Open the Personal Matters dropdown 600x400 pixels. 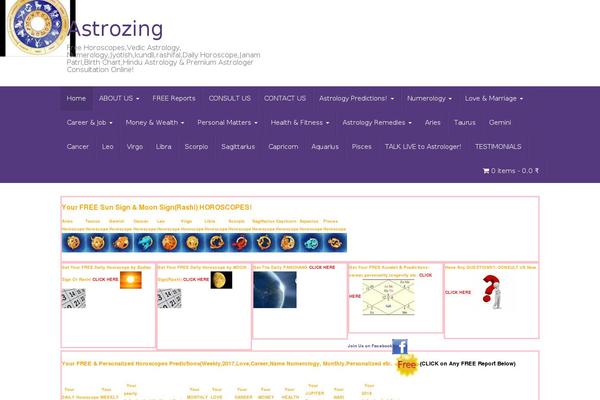coord(227,122)
